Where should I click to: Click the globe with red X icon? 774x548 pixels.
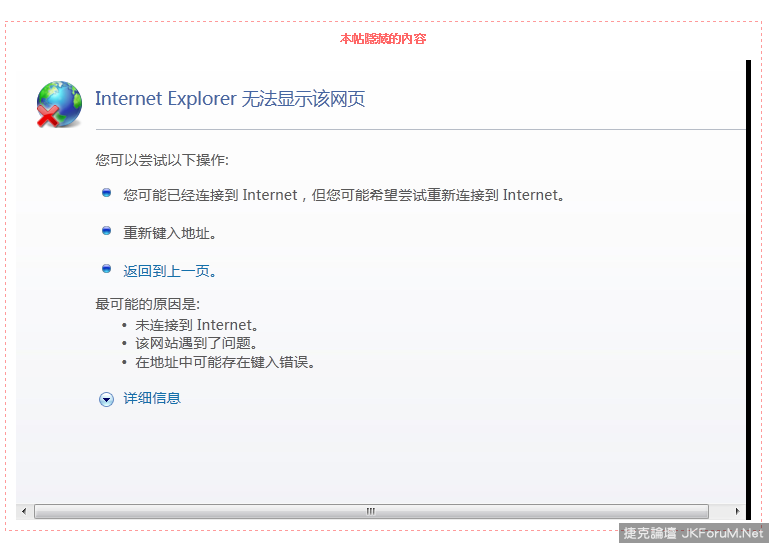[59, 104]
